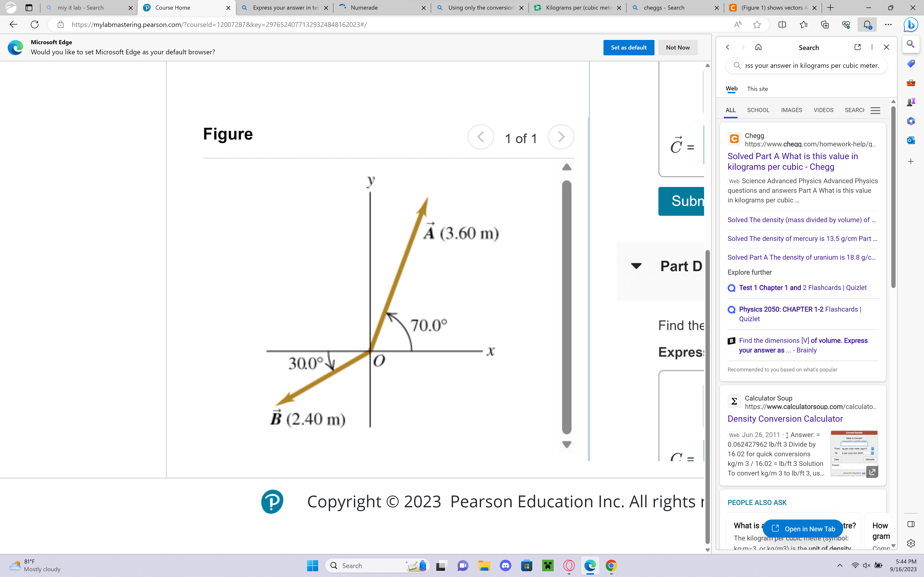
Task: Open the Bing Copilot icon
Action: pyautogui.click(x=911, y=25)
